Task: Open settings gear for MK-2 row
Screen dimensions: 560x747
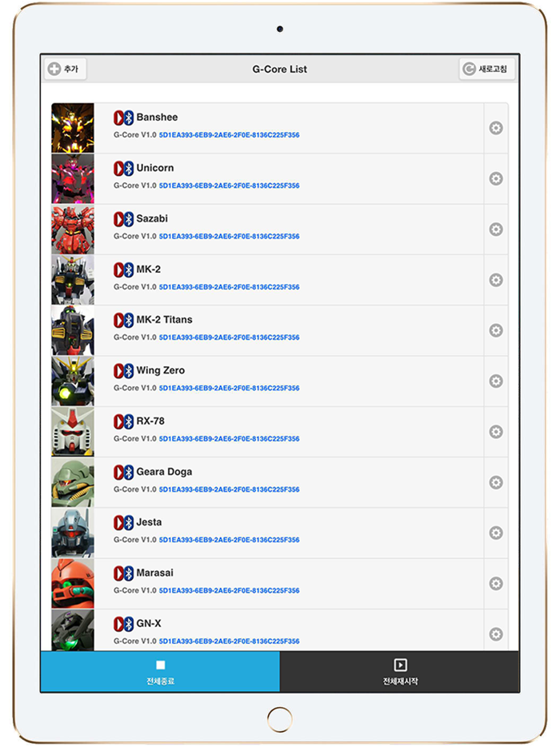Action: pos(496,280)
